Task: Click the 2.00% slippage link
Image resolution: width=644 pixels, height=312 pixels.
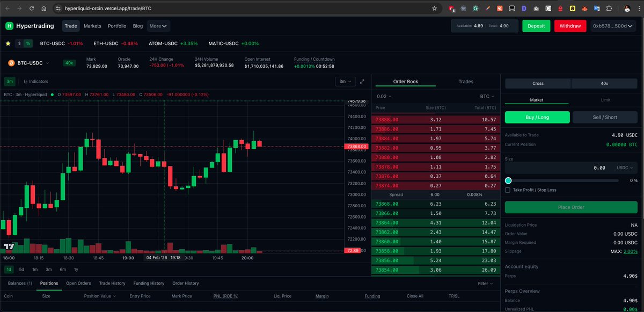Action: pyautogui.click(x=631, y=251)
